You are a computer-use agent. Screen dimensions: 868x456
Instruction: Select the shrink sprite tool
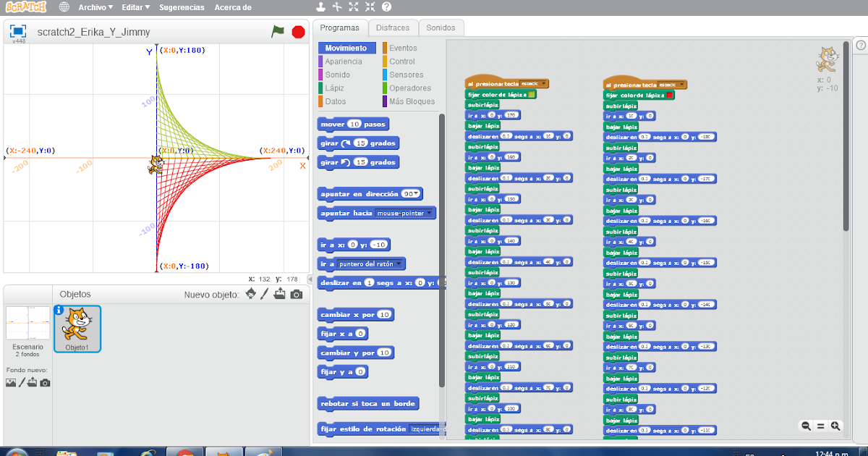(x=370, y=7)
